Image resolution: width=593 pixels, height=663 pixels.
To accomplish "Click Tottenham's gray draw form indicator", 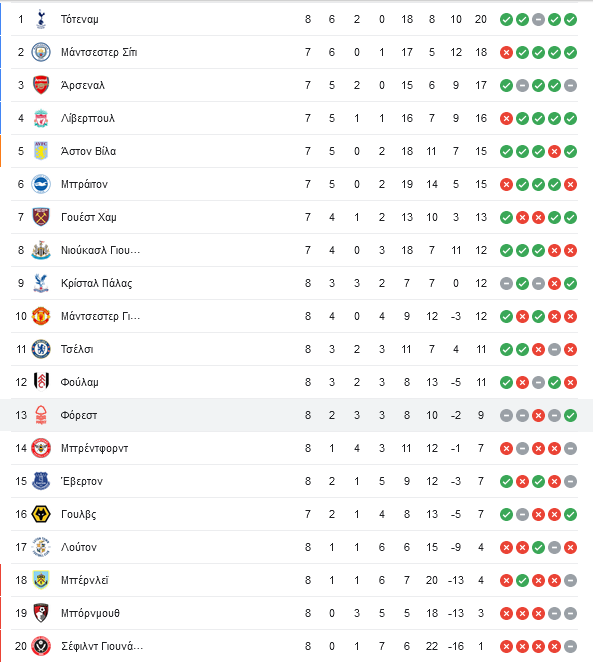I will coord(538,19).
